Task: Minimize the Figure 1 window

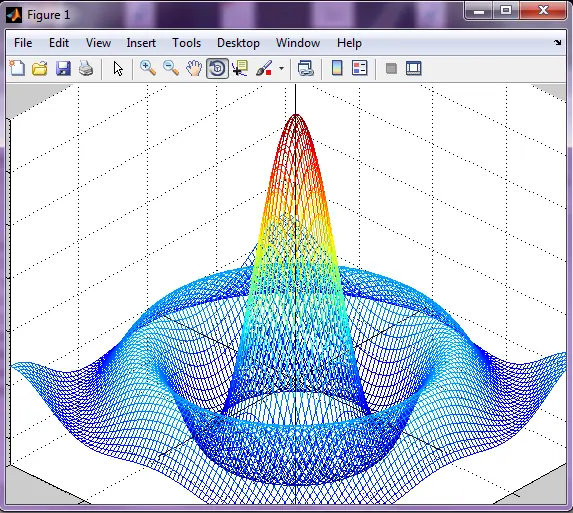Action: pos(479,11)
